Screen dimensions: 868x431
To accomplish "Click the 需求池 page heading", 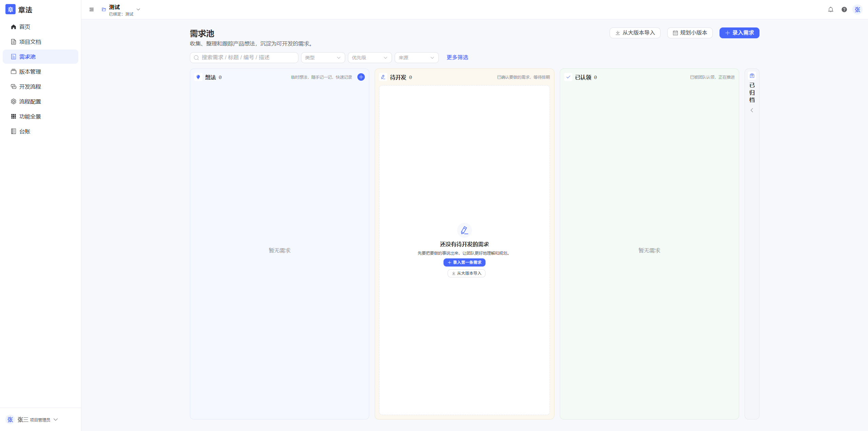I will [202, 34].
